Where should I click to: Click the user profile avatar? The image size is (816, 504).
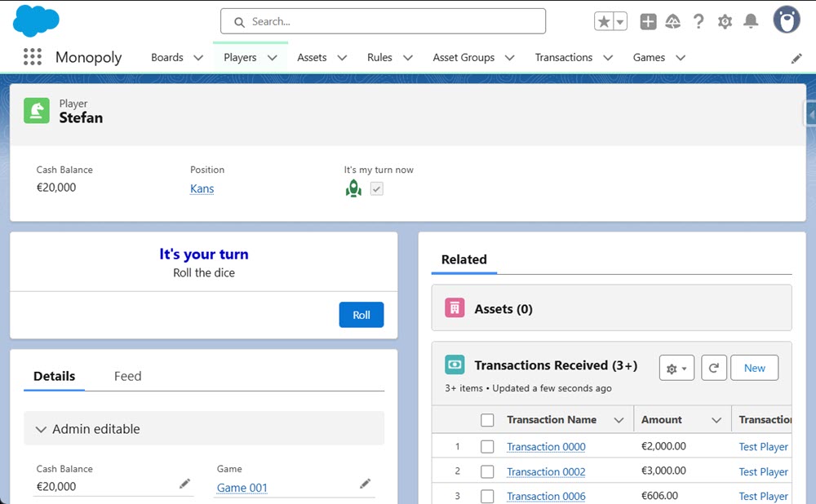click(787, 20)
